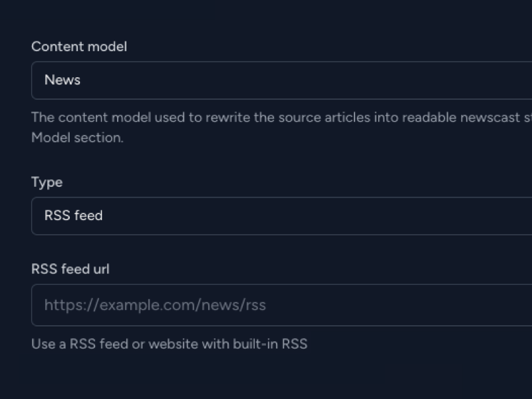Select the News value in Content model
This screenshot has width=532, height=399.
pos(63,80)
